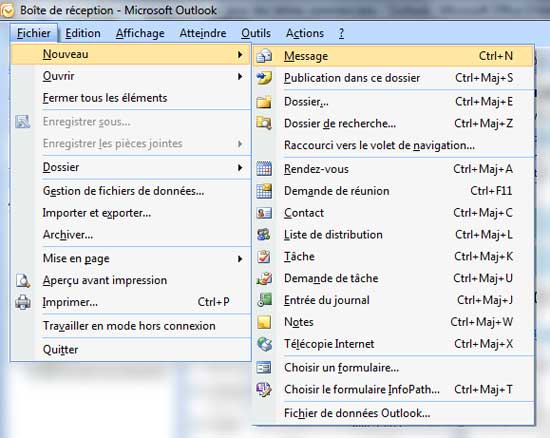The height and width of the screenshot is (438, 550).
Task: Create a new Tâche
Action: click(393, 256)
